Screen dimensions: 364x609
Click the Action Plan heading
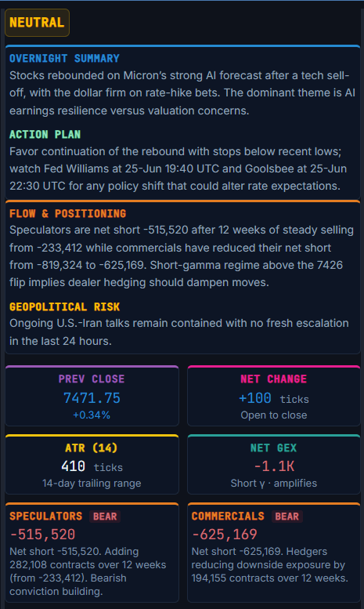[45, 134]
